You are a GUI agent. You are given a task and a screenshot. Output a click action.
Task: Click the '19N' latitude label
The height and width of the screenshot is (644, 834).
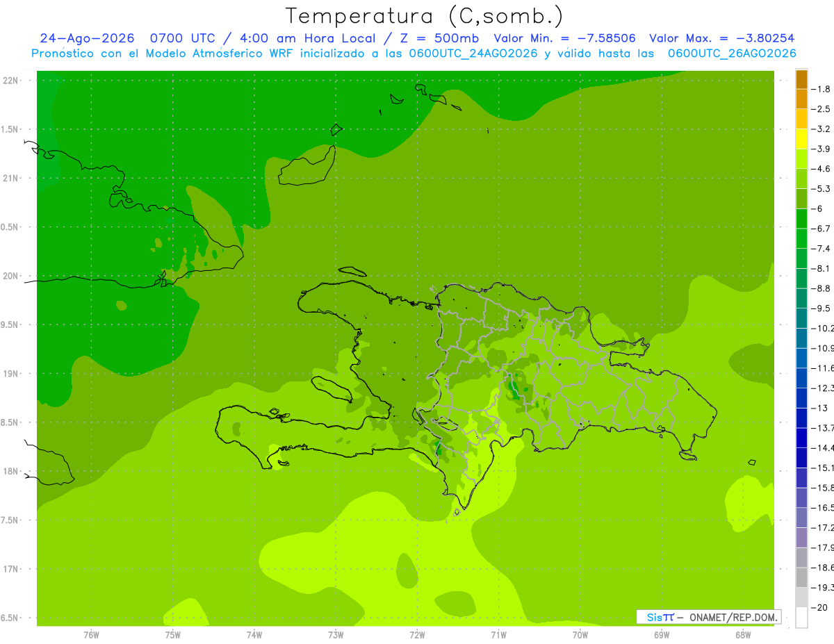(x=10, y=374)
